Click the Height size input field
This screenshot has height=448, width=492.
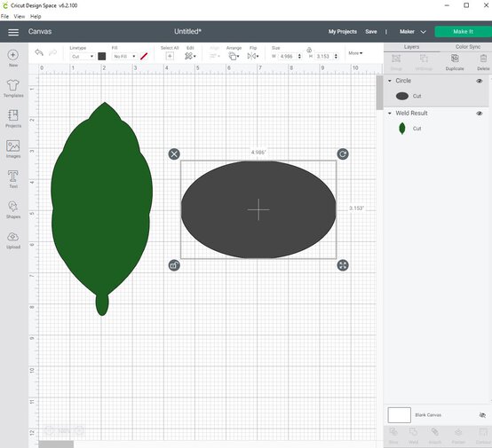click(x=324, y=57)
